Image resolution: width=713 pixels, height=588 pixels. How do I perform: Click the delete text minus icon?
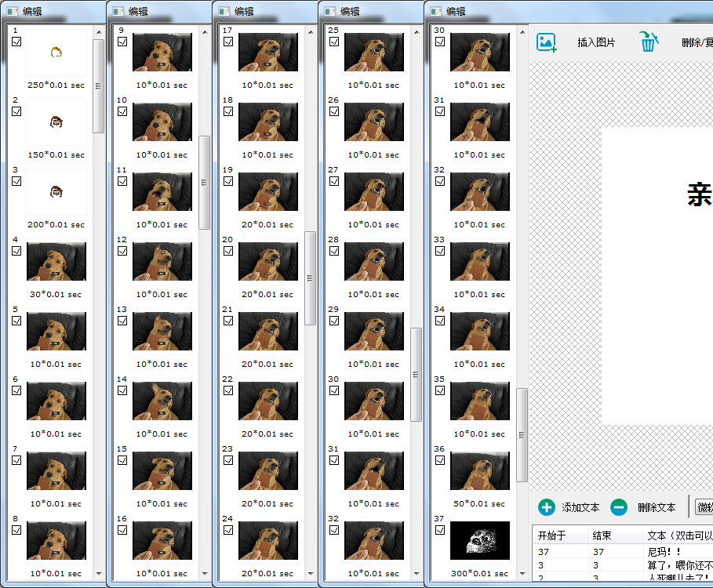coord(619,507)
